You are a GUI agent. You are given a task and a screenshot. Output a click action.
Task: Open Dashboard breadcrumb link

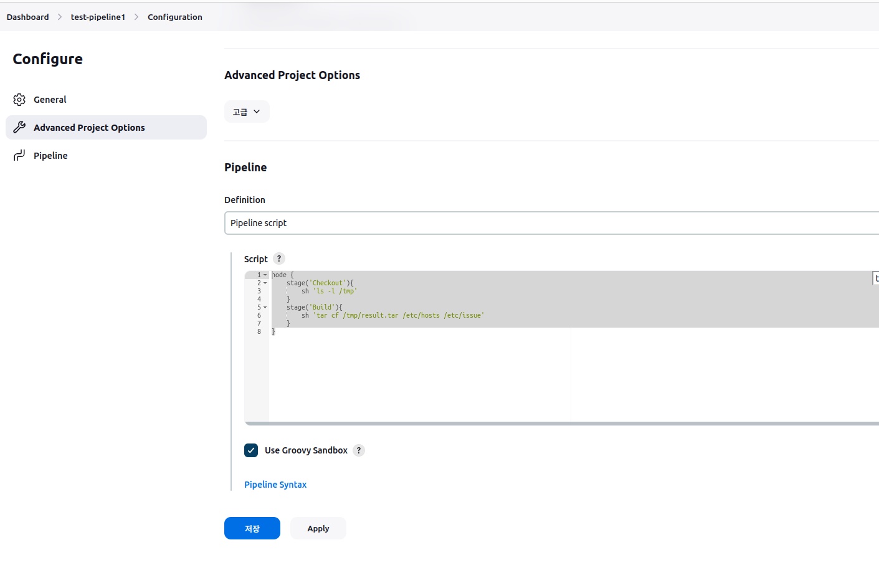point(27,17)
